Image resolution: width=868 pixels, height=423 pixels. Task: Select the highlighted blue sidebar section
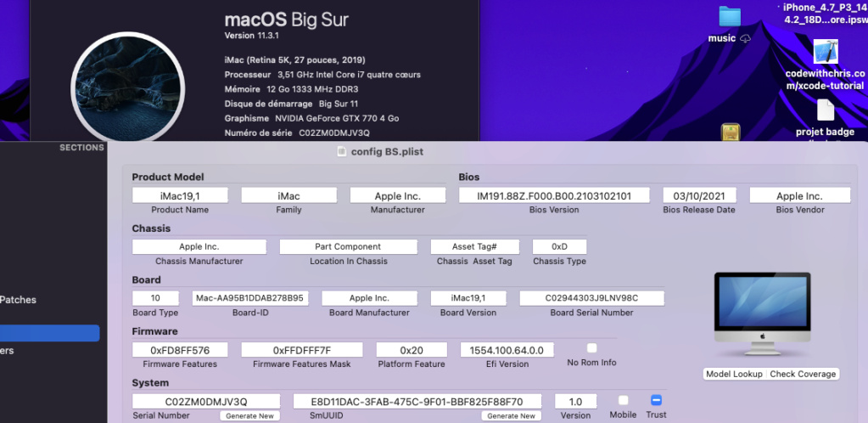tap(50, 333)
